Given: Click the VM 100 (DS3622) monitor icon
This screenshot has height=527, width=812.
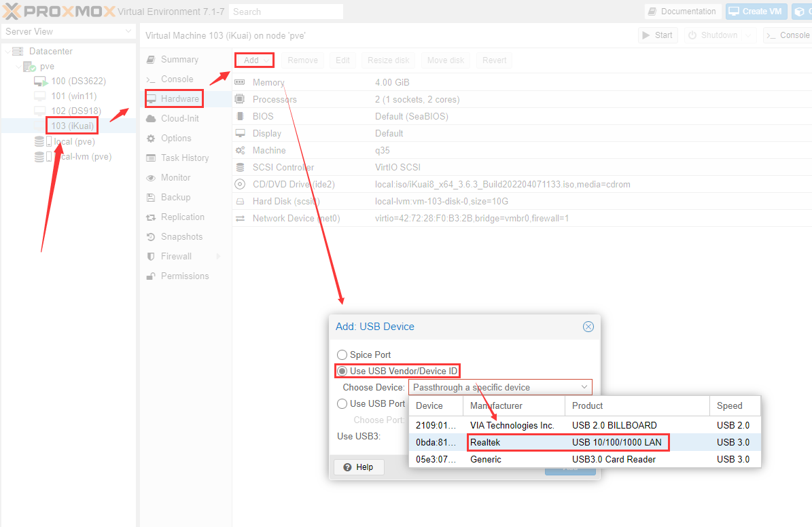Looking at the screenshot, I should click(x=40, y=81).
